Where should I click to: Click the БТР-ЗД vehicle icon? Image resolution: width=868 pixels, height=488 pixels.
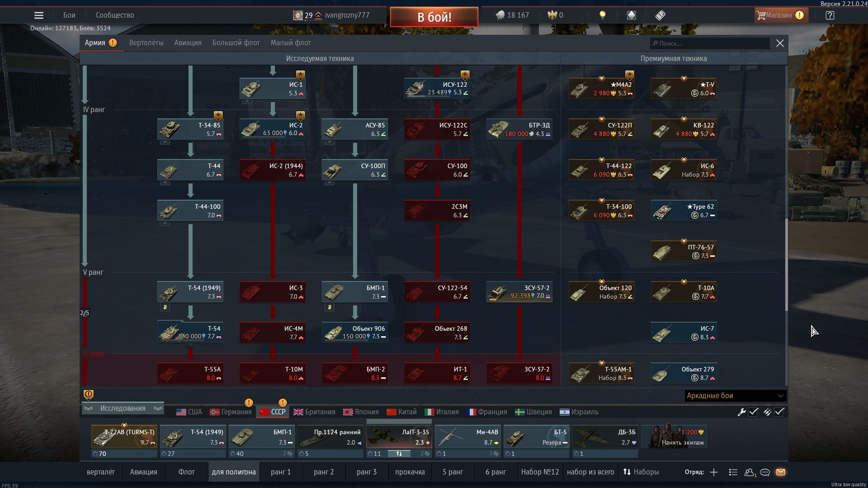pyautogui.click(x=497, y=129)
